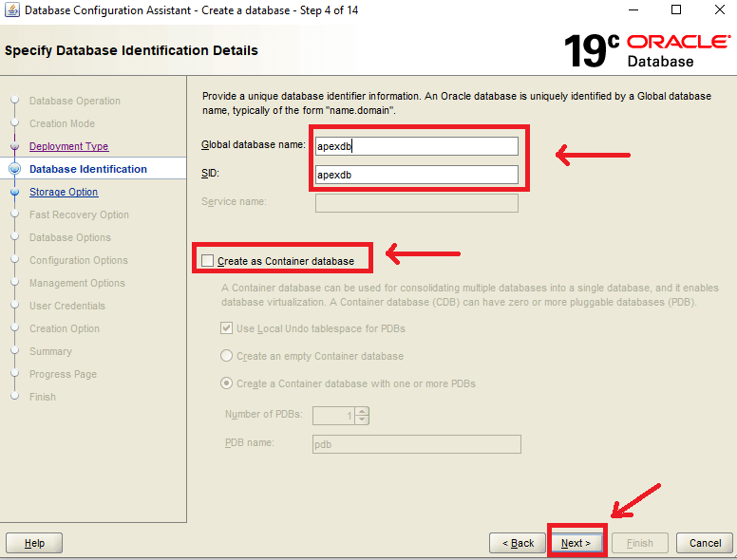Click the Database Identification step bullet
Image resolution: width=737 pixels, height=560 pixels.
(x=14, y=169)
